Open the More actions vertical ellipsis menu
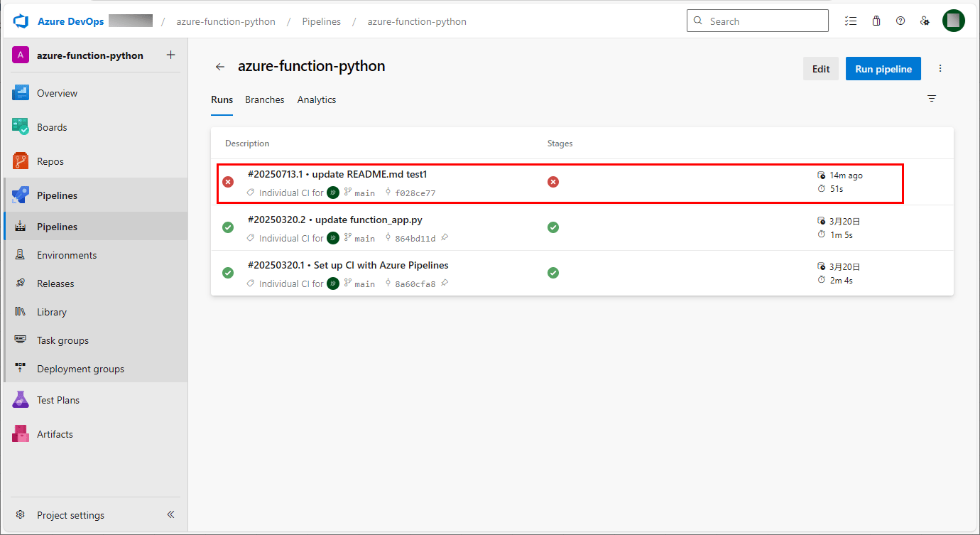Viewport: 980px width, 535px height. click(x=940, y=69)
